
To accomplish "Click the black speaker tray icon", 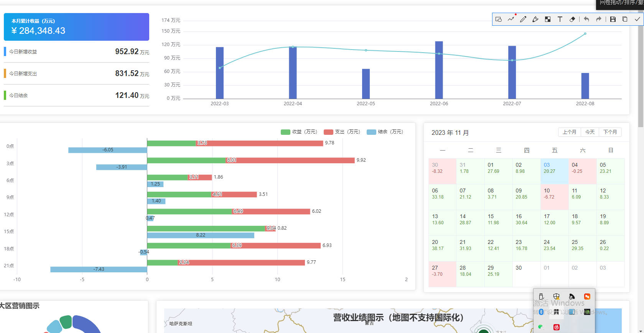I will click(x=572, y=297).
